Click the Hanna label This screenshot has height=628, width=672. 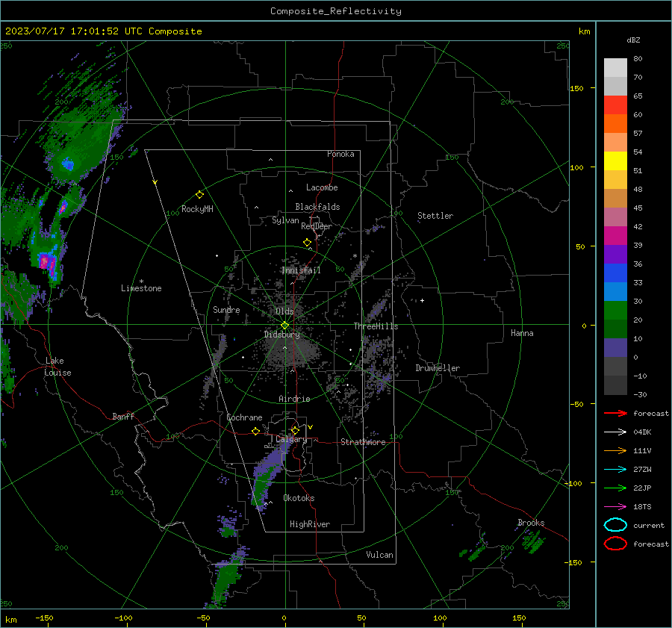(522, 333)
